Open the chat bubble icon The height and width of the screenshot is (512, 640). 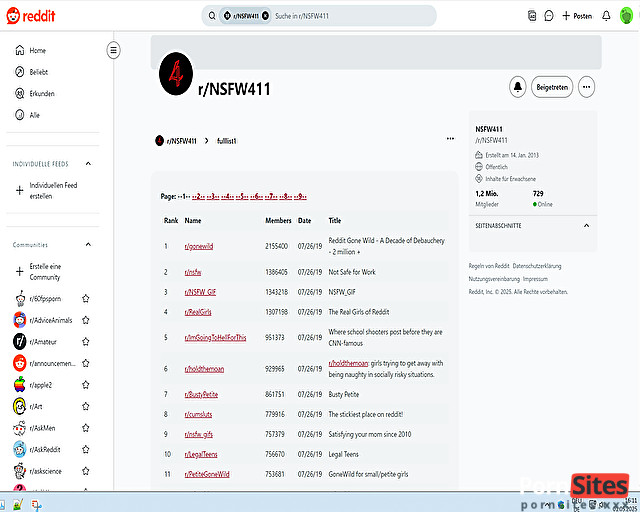coord(549,16)
